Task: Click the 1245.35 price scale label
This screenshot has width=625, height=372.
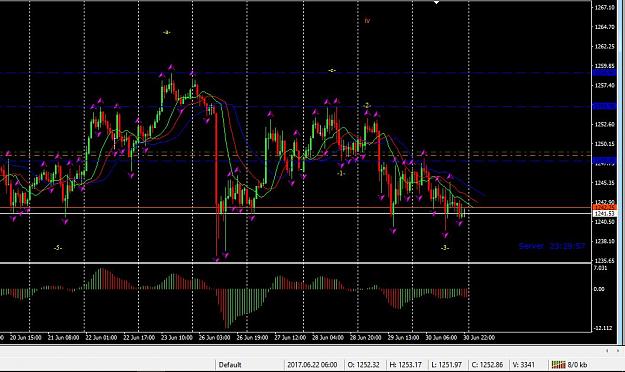Action: (605, 183)
